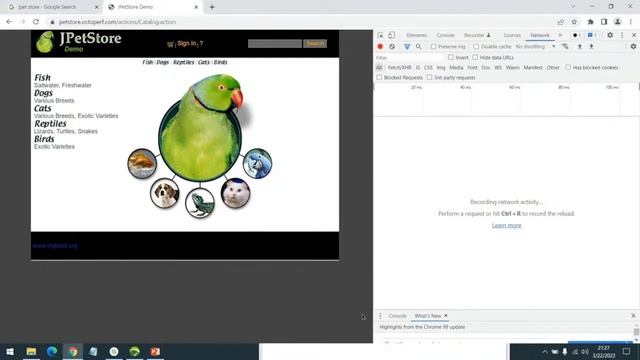640x360 pixels.
Task: Open the Fish category in sidebar
Action: pos(42,78)
